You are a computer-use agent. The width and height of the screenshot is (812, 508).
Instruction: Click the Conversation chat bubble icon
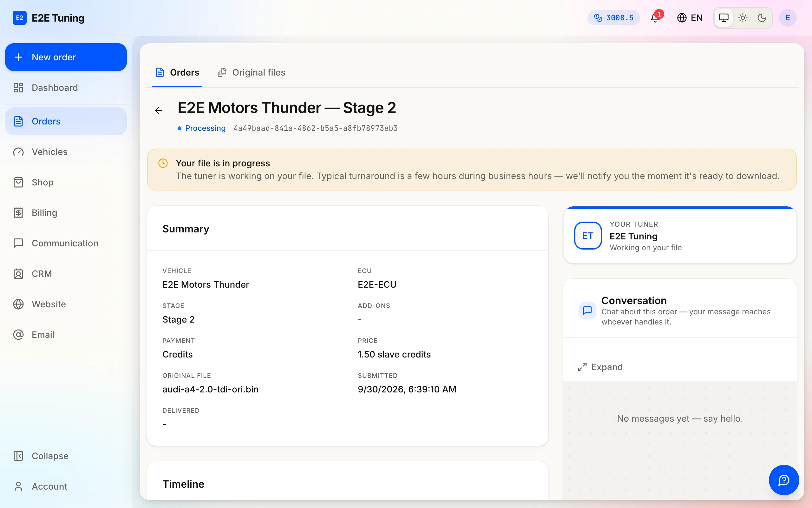(587, 311)
